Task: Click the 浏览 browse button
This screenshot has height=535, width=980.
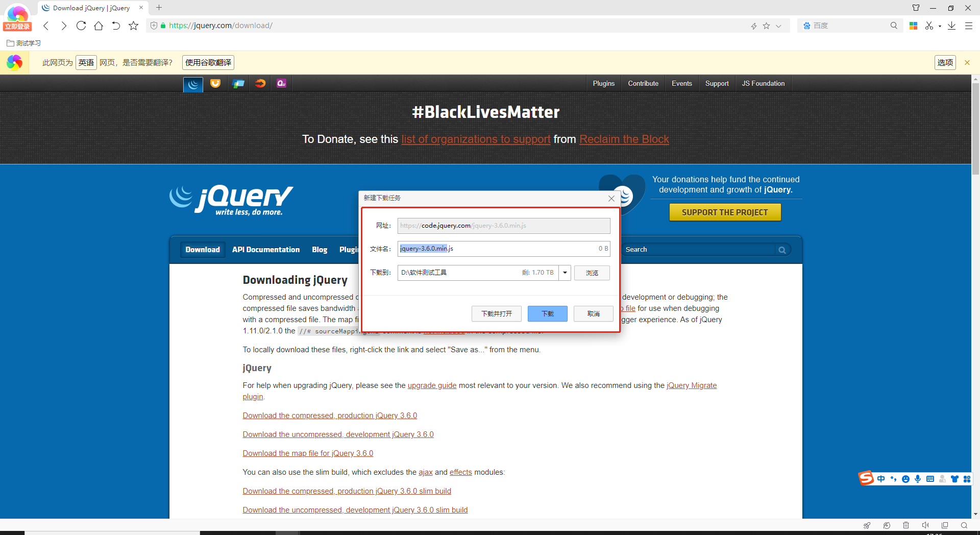Action: coord(592,273)
